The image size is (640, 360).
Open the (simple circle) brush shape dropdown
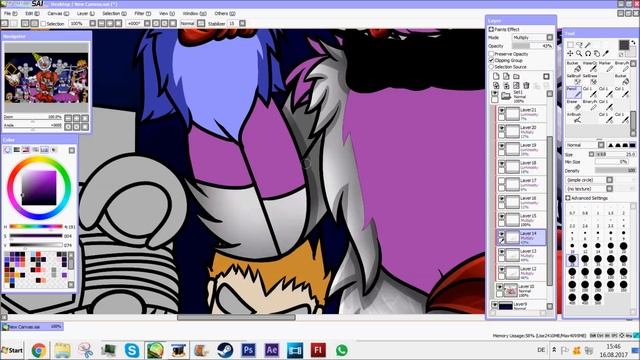[589, 180]
